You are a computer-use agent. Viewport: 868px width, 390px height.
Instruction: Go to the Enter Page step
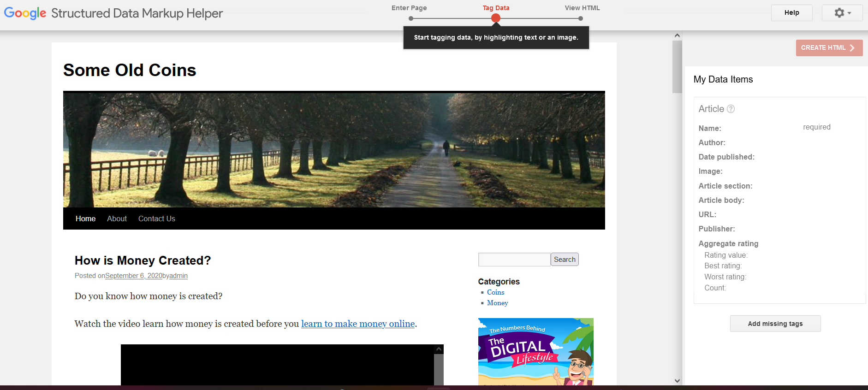point(410,18)
